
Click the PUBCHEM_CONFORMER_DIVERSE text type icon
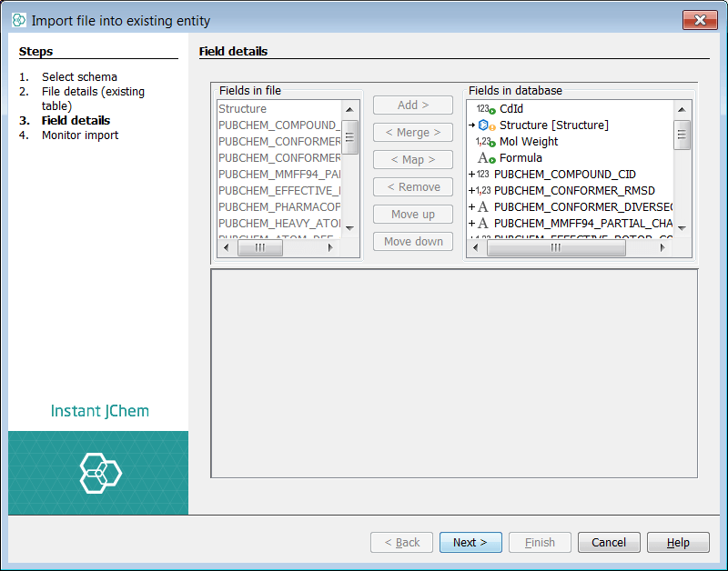[482, 207]
